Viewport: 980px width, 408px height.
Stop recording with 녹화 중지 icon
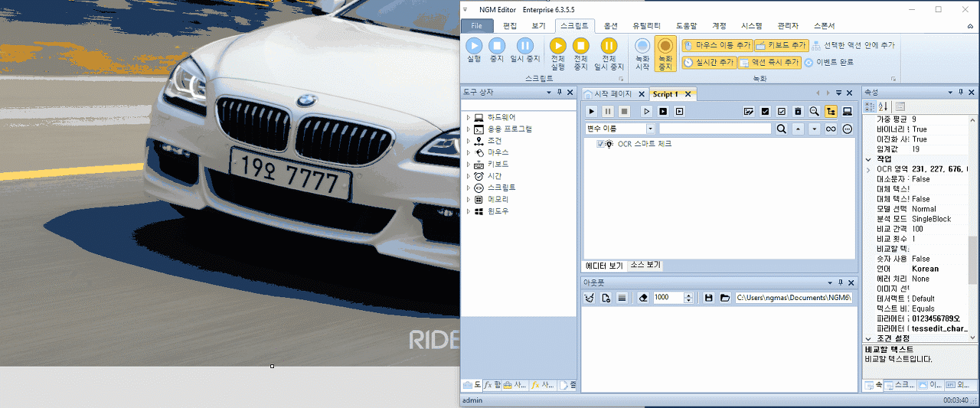[665, 47]
